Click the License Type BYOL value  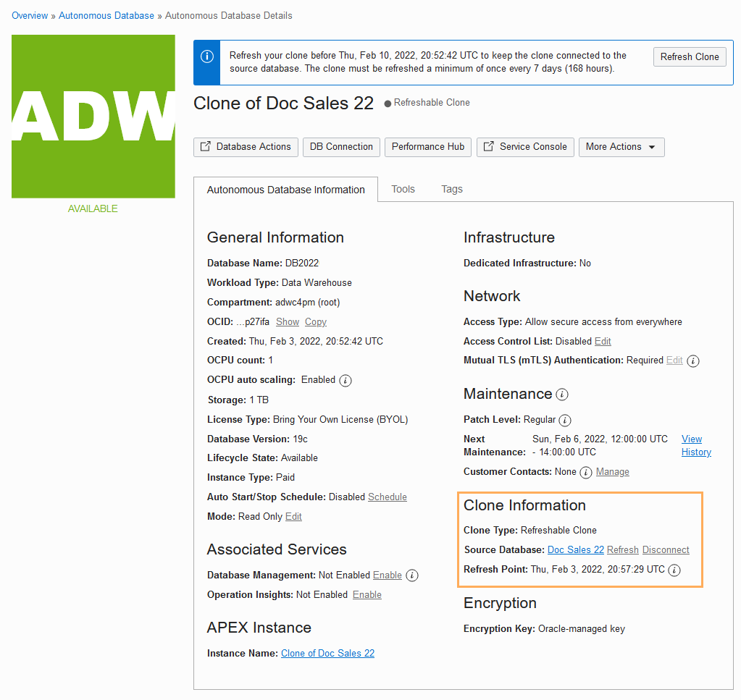(x=340, y=419)
